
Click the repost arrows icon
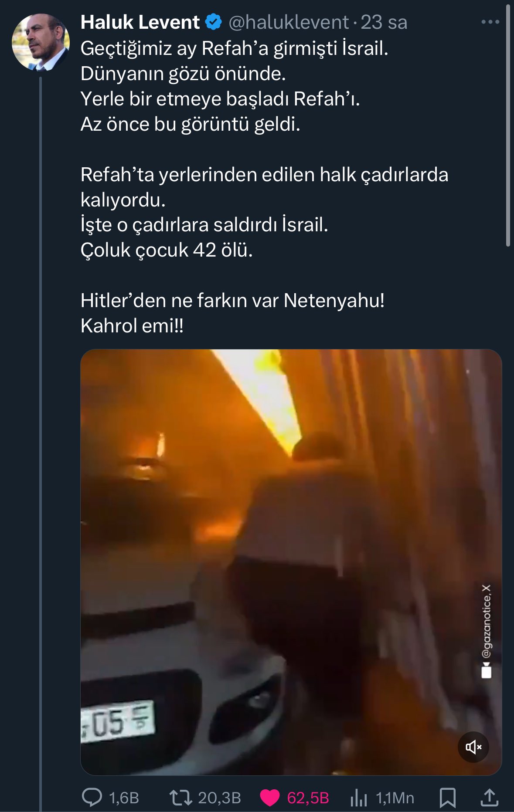pos(181,797)
